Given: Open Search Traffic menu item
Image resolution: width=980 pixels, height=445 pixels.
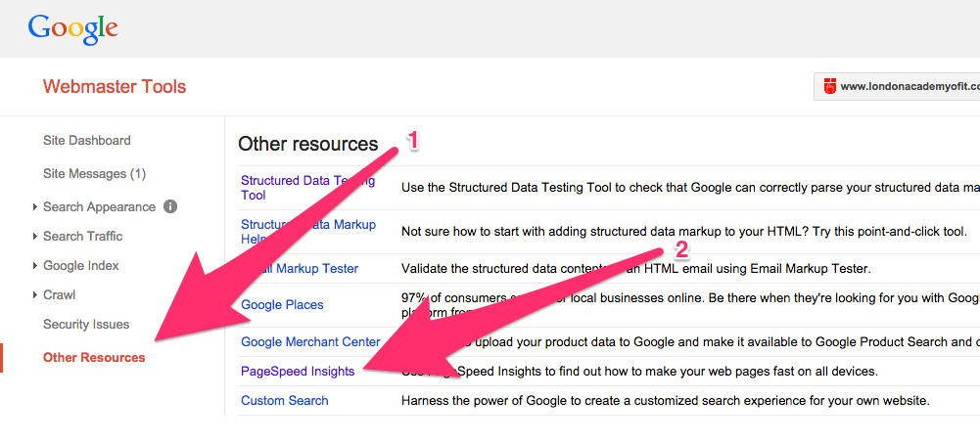Looking at the screenshot, I should (x=82, y=237).
